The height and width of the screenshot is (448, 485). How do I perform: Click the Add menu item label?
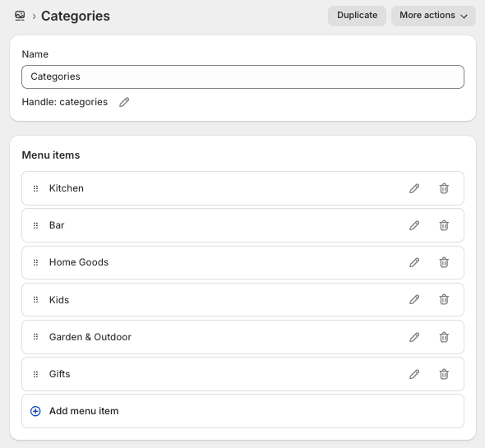coord(84,411)
